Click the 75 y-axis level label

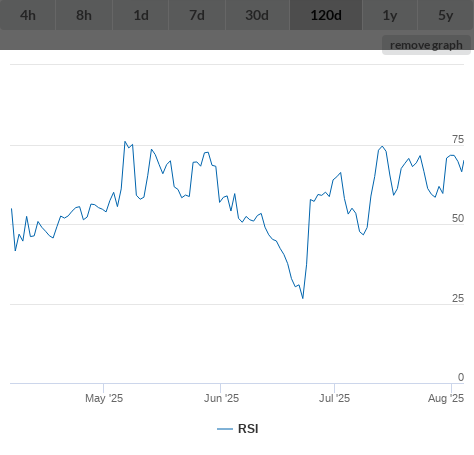pos(458,139)
